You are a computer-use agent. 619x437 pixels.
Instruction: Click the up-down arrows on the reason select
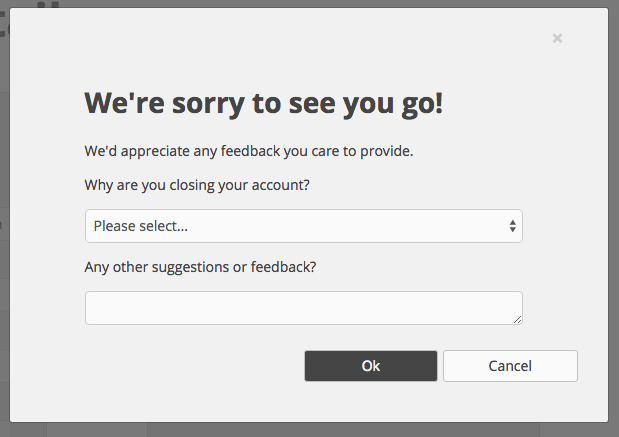click(x=512, y=226)
